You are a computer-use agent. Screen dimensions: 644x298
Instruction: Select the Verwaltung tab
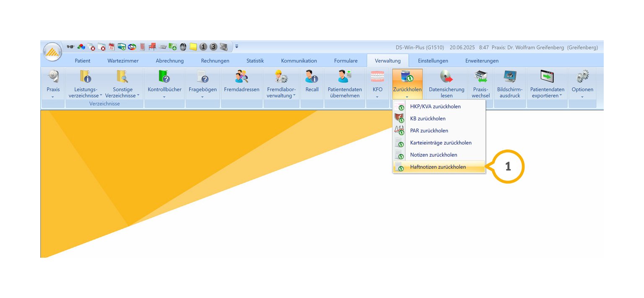(x=388, y=61)
